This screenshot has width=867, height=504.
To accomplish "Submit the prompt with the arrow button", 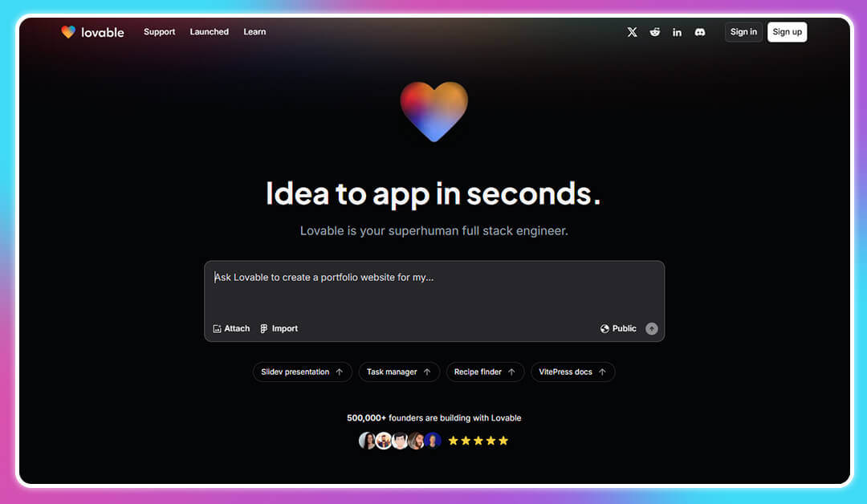I will point(652,329).
